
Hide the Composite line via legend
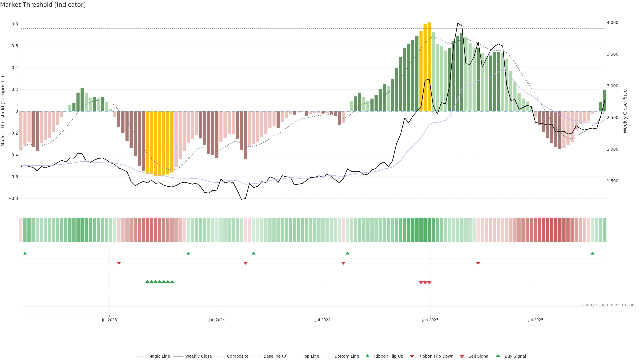click(x=237, y=356)
